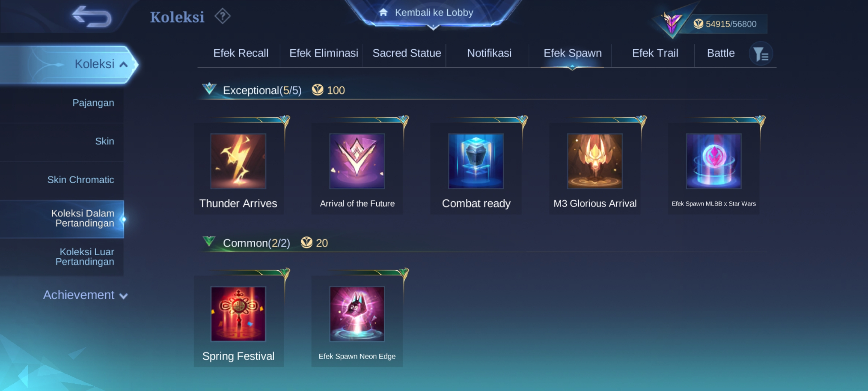Screen dimensions: 868x391
Task: Tap the collection points 54915/56800 badge
Action: 725,24
